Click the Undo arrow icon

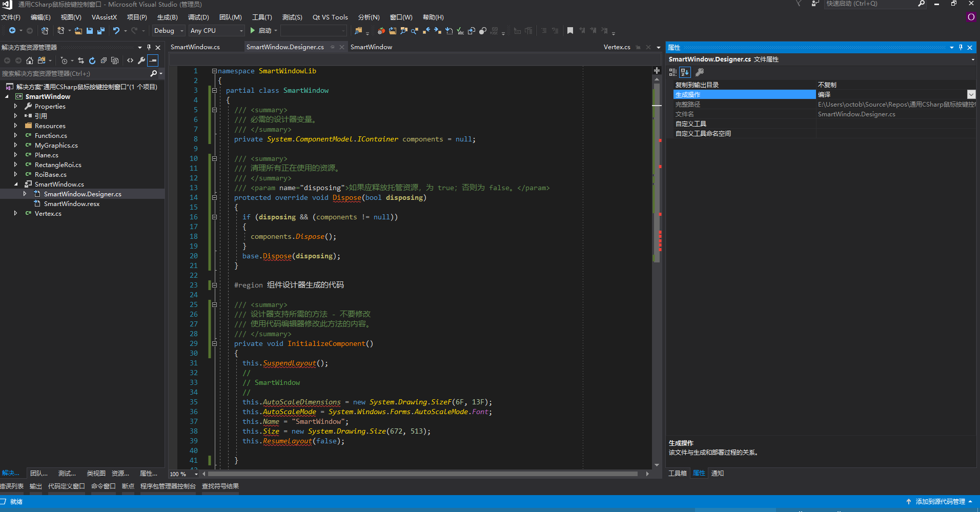click(x=116, y=31)
